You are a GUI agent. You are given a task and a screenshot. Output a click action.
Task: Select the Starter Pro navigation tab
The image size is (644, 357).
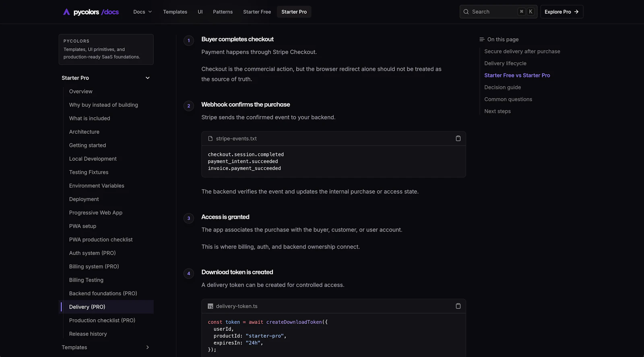click(x=294, y=12)
